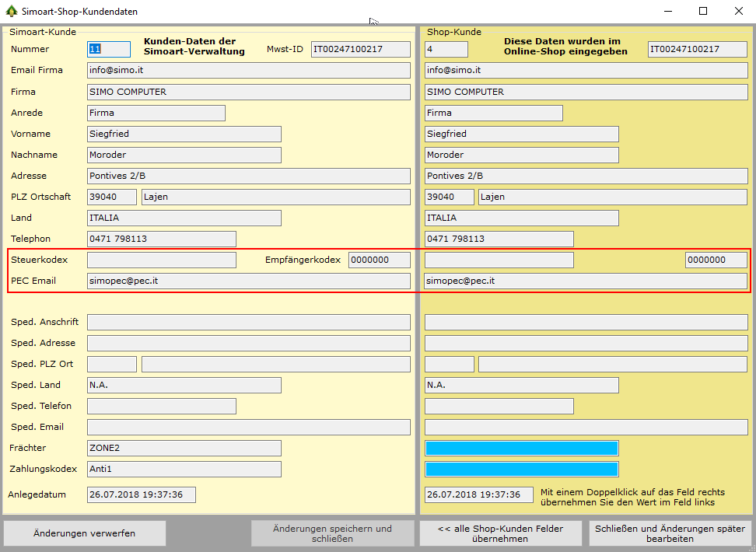Viewport: 756px width, 552px height.
Task: Click the left PEC Email field
Action: point(248,281)
